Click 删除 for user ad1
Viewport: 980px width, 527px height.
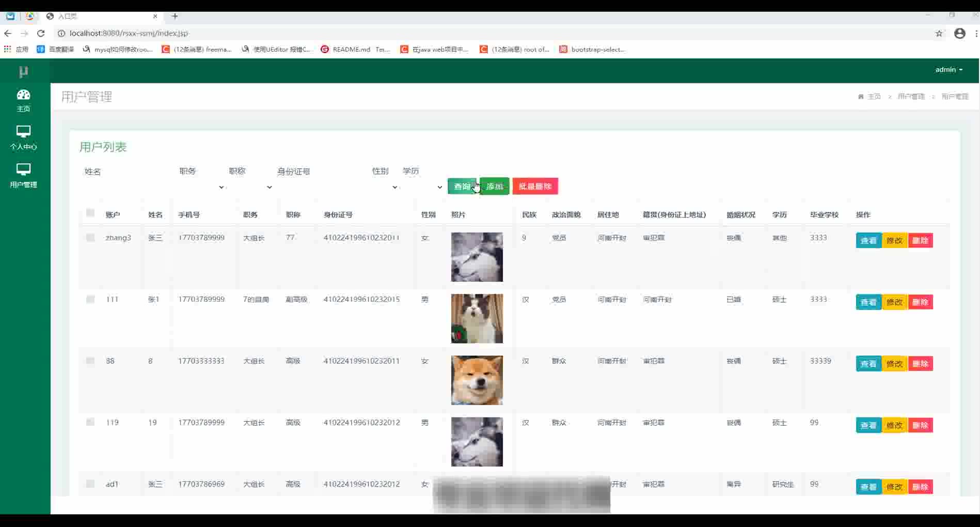click(920, 487)
